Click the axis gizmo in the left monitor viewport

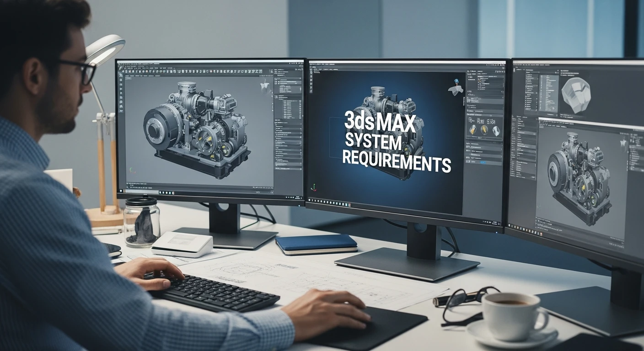132,170
